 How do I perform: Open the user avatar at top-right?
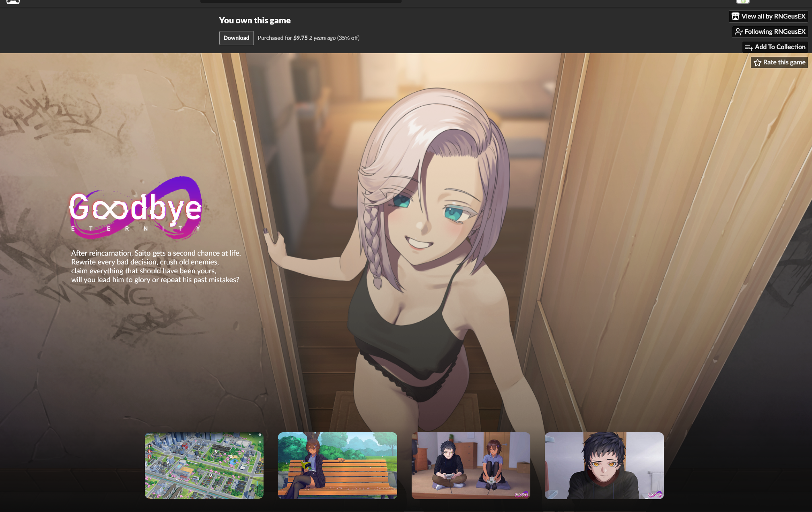pos(743,2)
